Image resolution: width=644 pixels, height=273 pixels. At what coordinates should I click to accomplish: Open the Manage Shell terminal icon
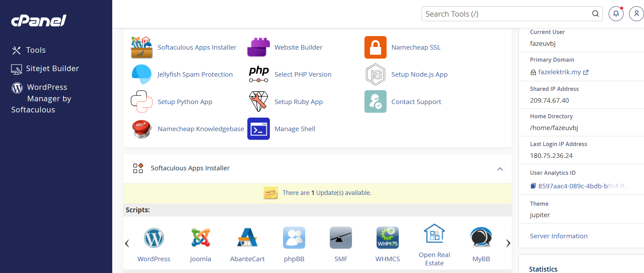258,129
